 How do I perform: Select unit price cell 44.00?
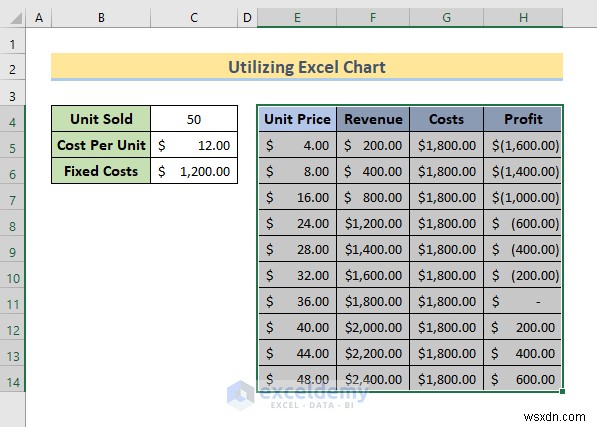pyautogui.click(x=297, y=353)
